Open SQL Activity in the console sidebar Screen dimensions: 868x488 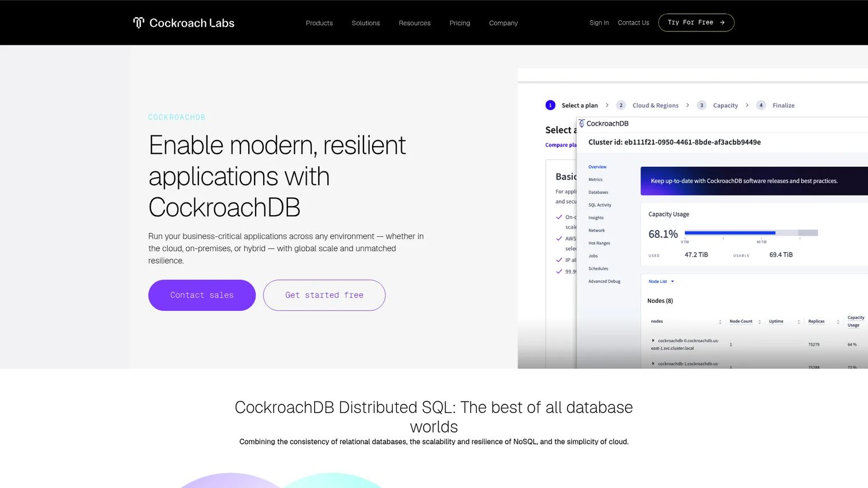(600, 205)
